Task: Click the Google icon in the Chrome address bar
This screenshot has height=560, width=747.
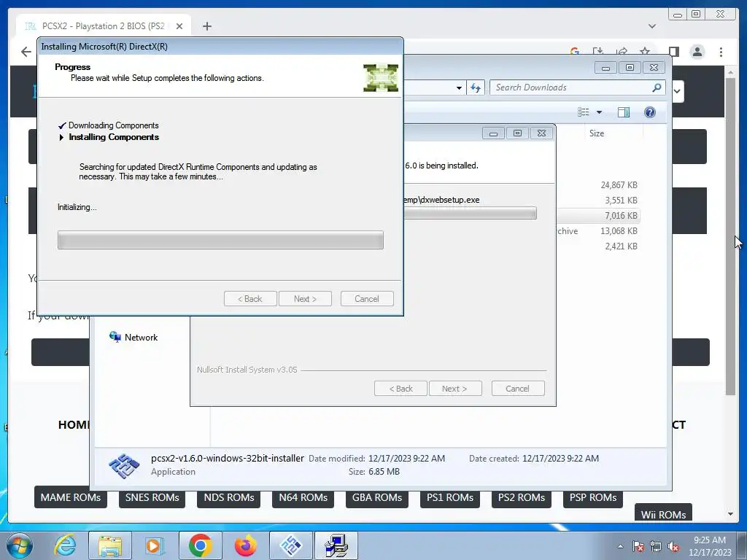Action: click(x=575, y=52)
